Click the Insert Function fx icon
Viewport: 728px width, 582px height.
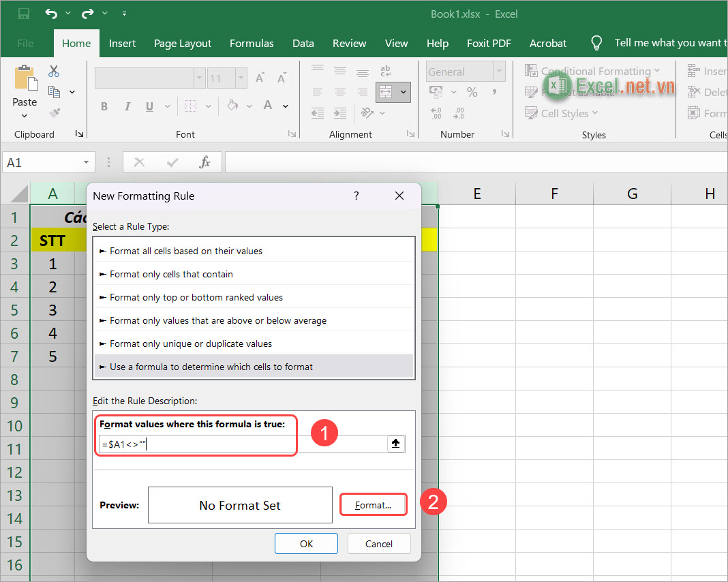204,162
